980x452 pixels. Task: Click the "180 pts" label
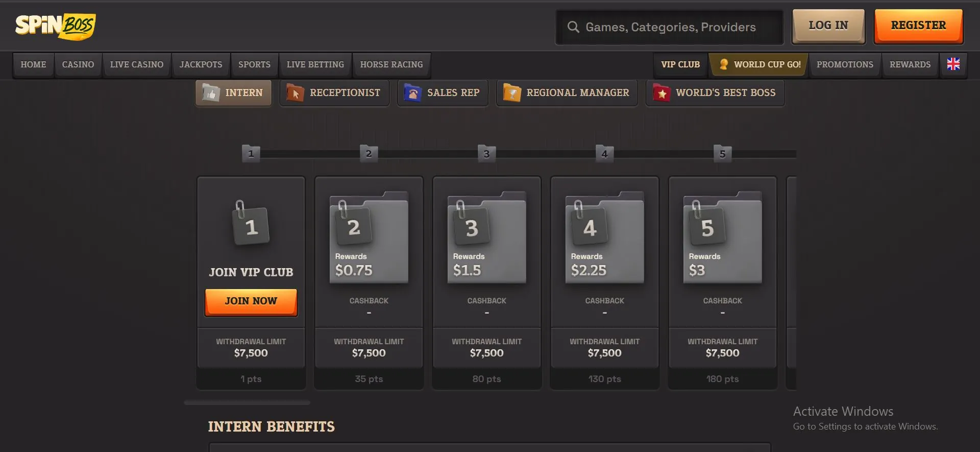click(x=723, y=379)
